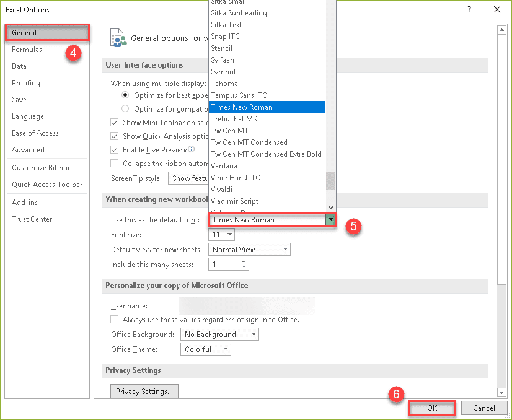Open the Font size dropdown
This screenshot has height=420, width=512.
221,234
